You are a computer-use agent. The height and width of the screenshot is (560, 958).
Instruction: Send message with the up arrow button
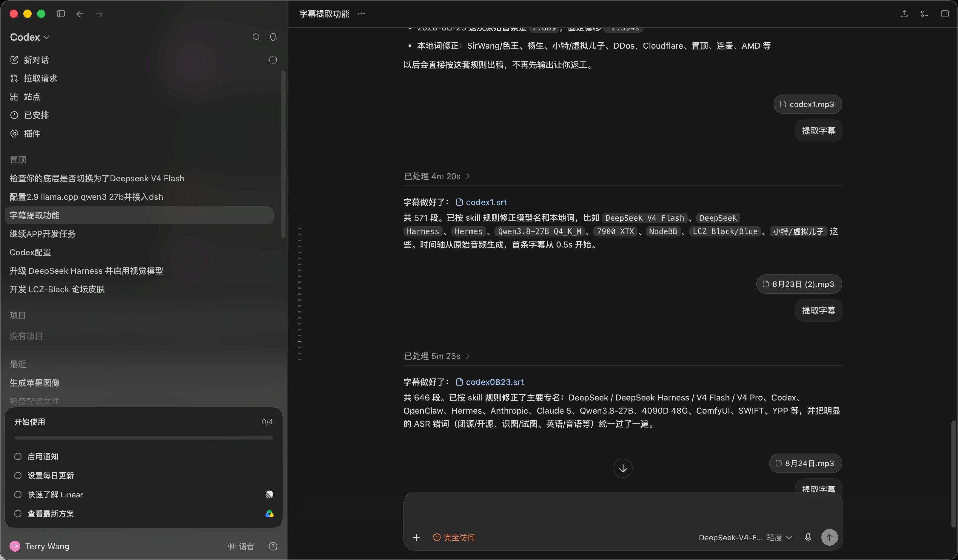pos(829,537)
